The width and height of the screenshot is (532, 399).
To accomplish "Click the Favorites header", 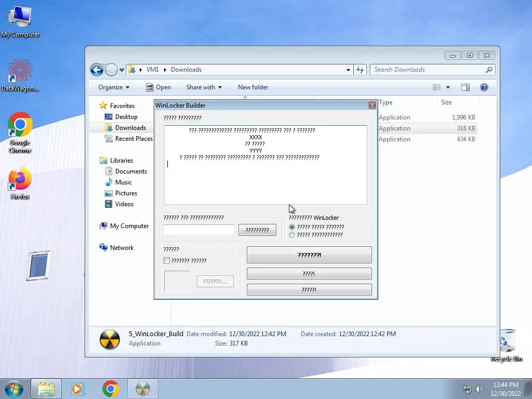I will (x=117, y=106).
